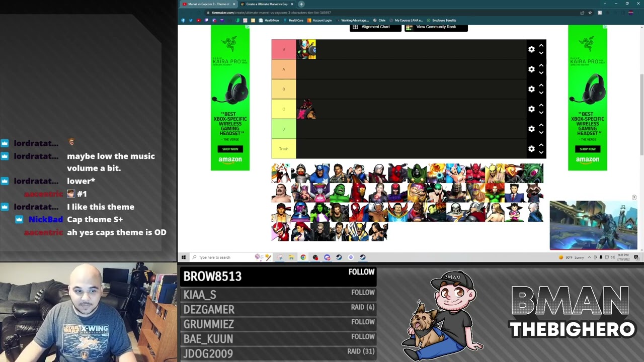Pick the She-Hulk character portrait
This screenshot has width=644, height=362.
tap(320, 212)
